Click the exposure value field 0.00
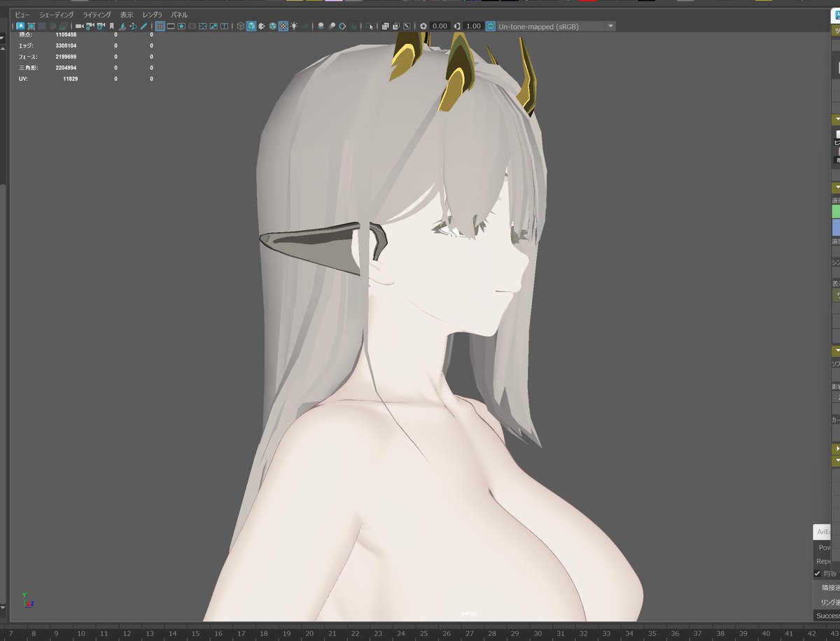840x641 pixels. click(440, 26)
